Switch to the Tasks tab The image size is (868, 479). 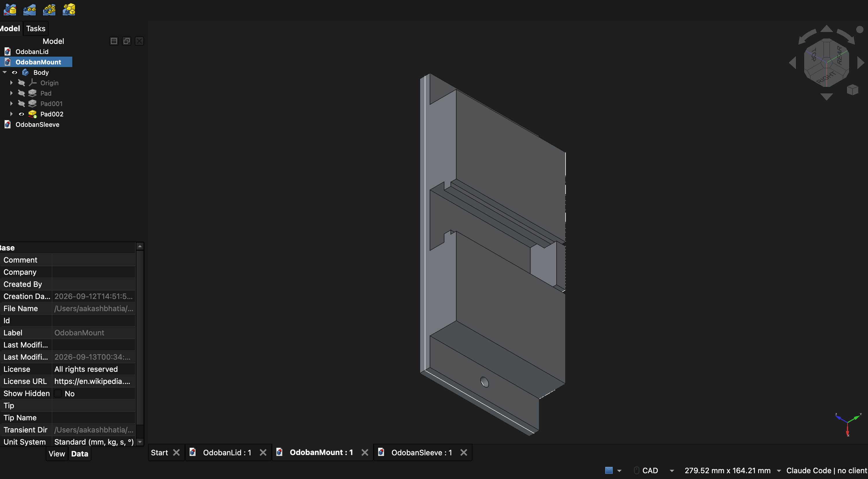[36, 29]
